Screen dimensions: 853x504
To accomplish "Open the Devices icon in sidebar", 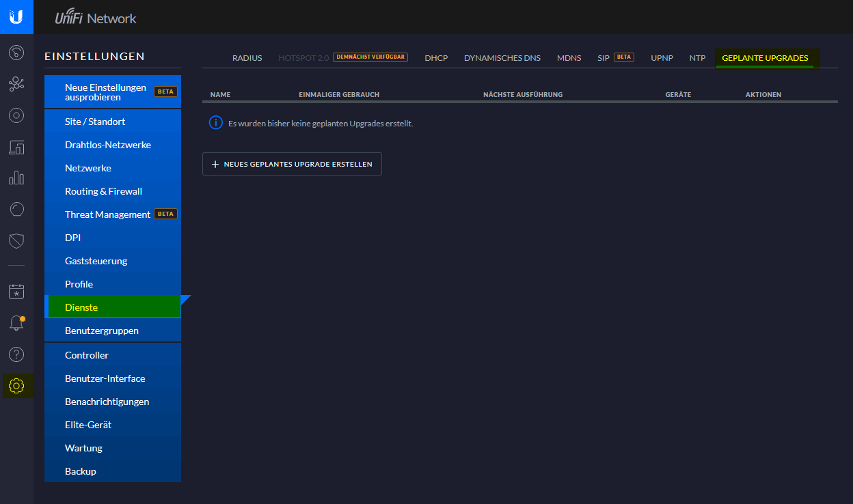I will point(16,147).
